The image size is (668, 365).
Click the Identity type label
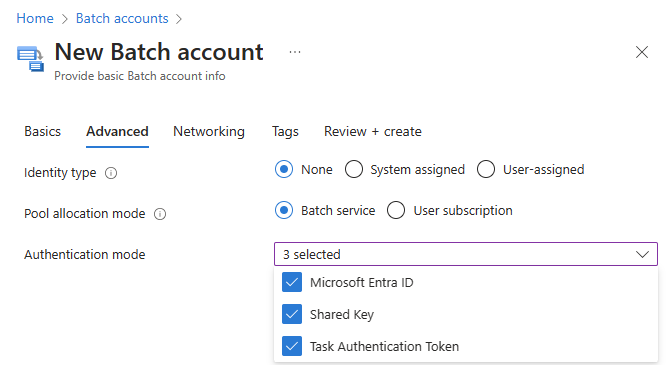60,173
